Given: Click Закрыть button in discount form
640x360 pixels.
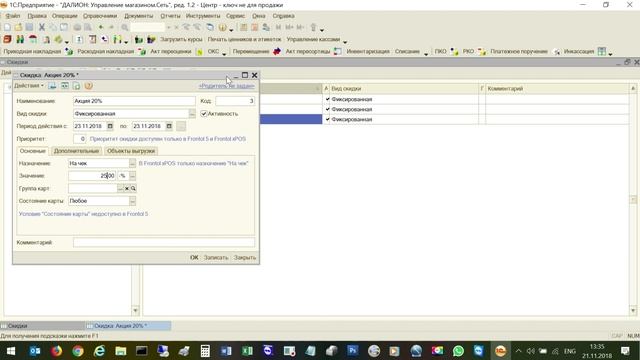Looking at the screenshot, I should point(244,258).
